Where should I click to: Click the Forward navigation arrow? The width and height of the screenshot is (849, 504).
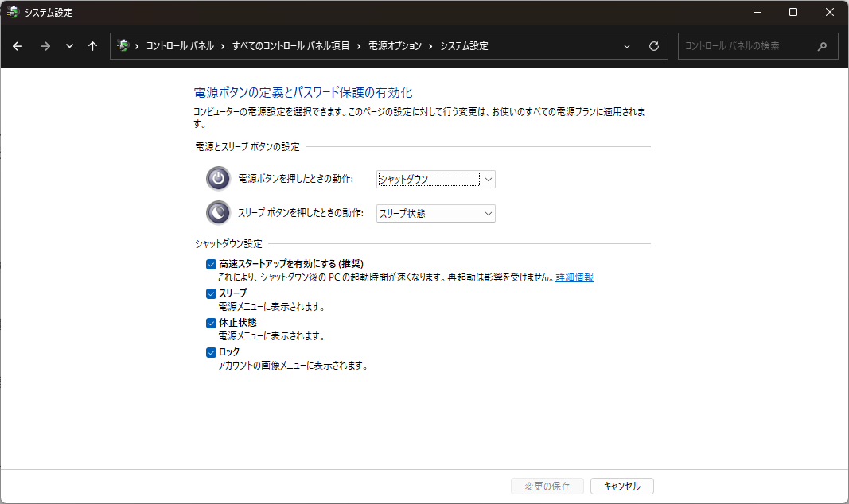point(45,46)
